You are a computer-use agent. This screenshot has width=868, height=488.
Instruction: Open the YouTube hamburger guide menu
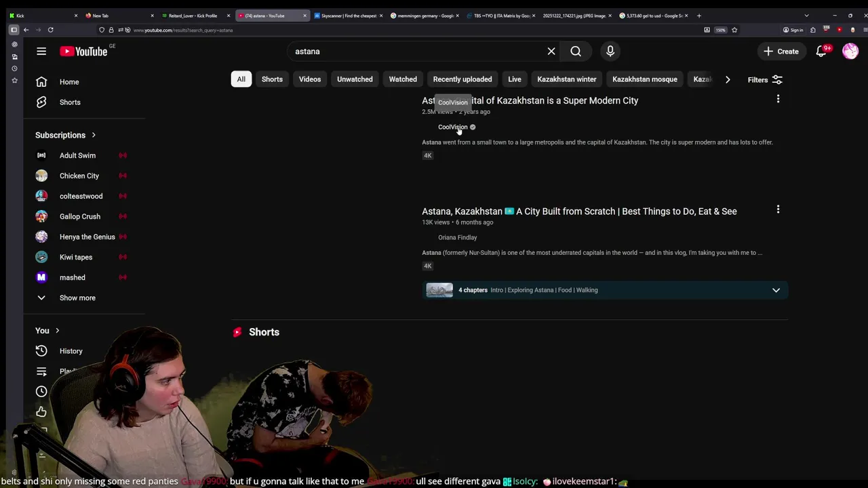[x=41, y=52]
